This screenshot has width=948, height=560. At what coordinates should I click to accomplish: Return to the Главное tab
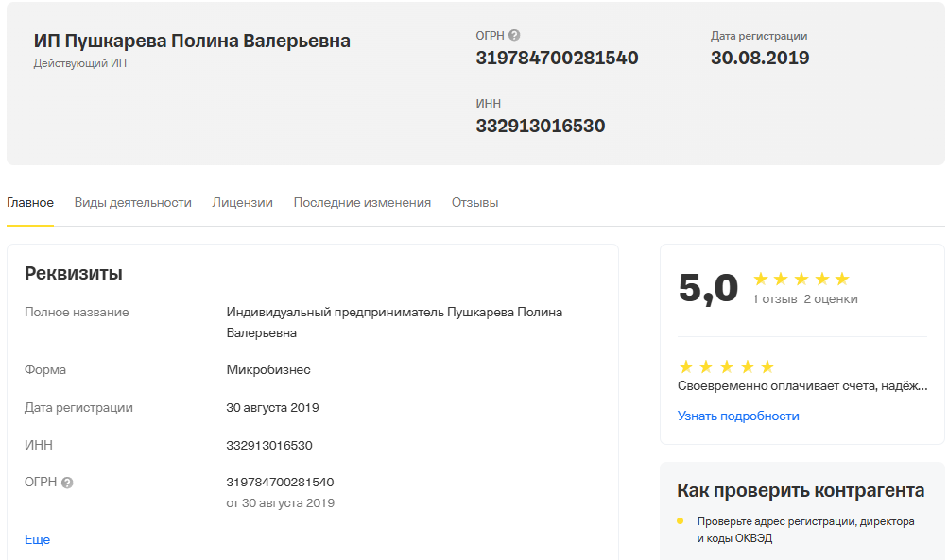tap(29, 202)
